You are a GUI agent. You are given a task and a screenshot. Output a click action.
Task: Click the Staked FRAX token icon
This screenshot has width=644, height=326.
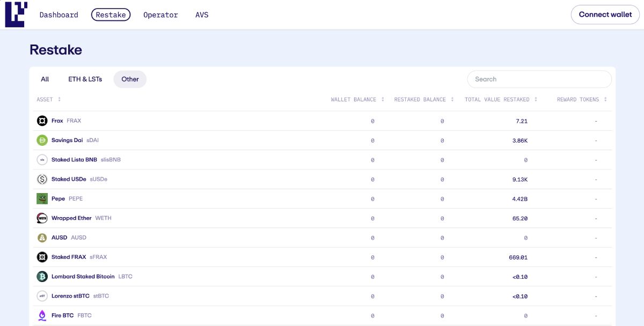tap(42, 257)
